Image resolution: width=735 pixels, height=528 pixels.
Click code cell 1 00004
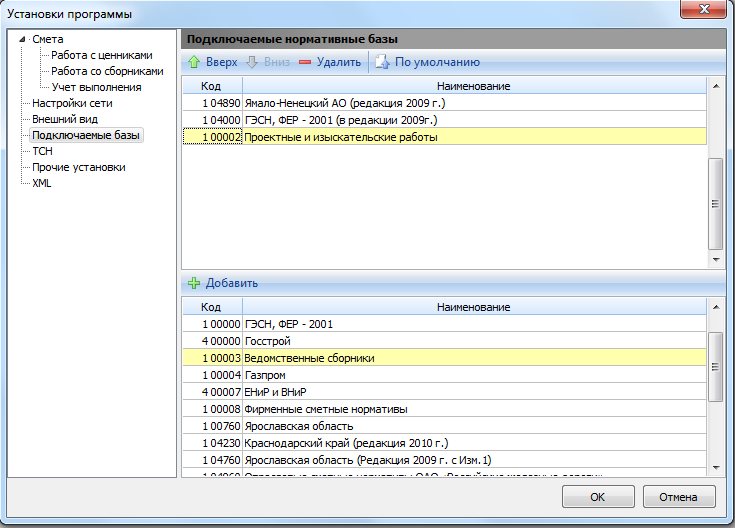click(x=212, y=375)
